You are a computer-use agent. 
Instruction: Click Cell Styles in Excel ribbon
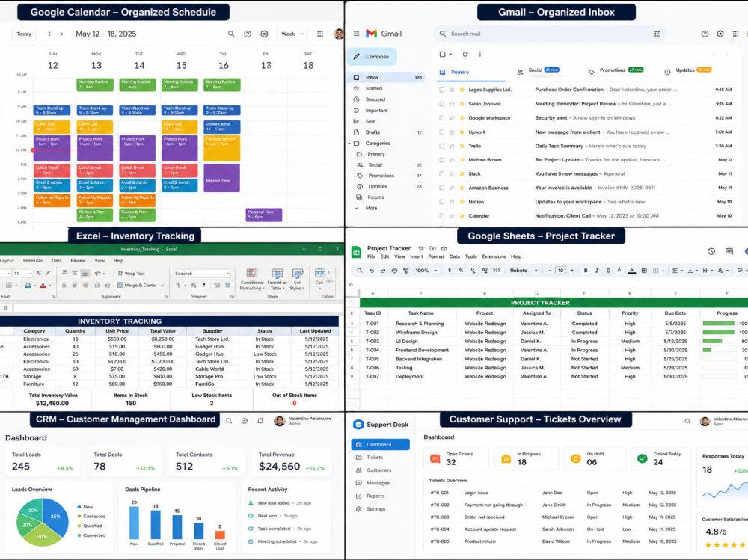pos(297,279)
